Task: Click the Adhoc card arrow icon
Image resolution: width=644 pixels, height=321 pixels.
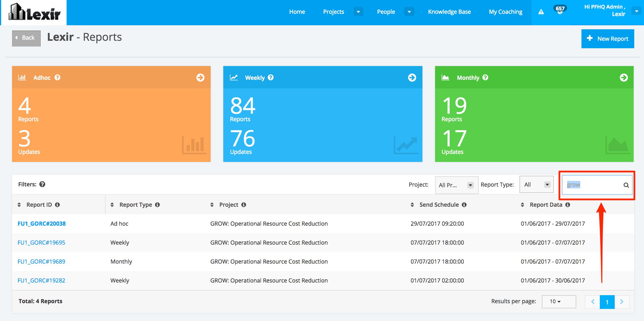Action: [x=200, y=78]
